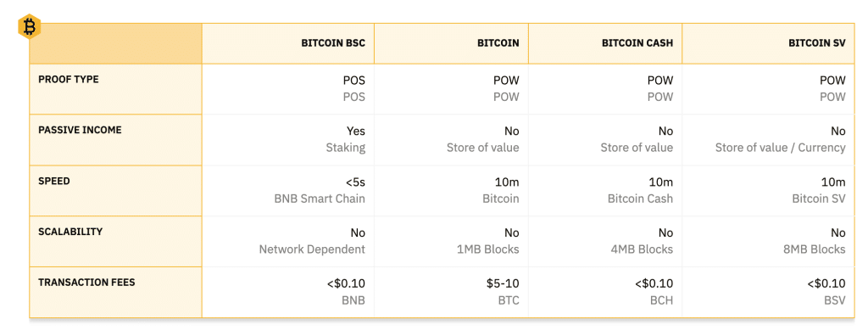Click the Bitcoin hexagon logo icon
868x336 pixels.
click(29, 26)
